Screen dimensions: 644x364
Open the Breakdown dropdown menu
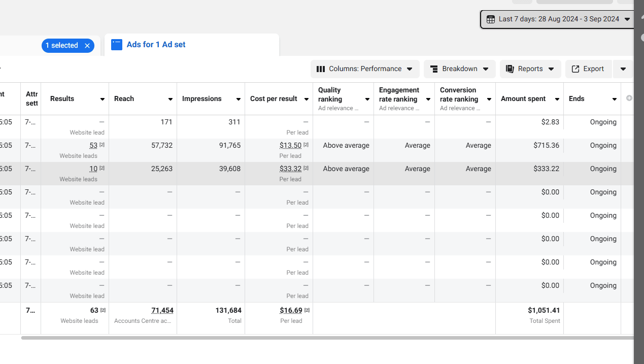[460, 69]
